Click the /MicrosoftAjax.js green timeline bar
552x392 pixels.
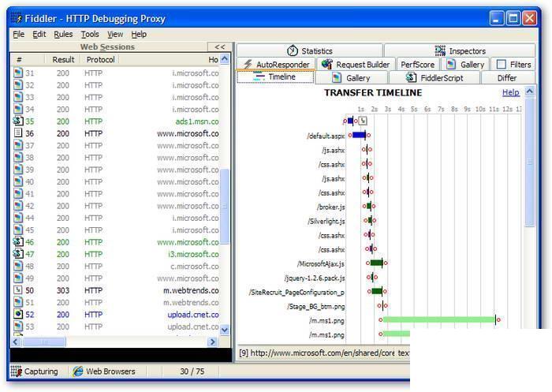click(376, 263)
